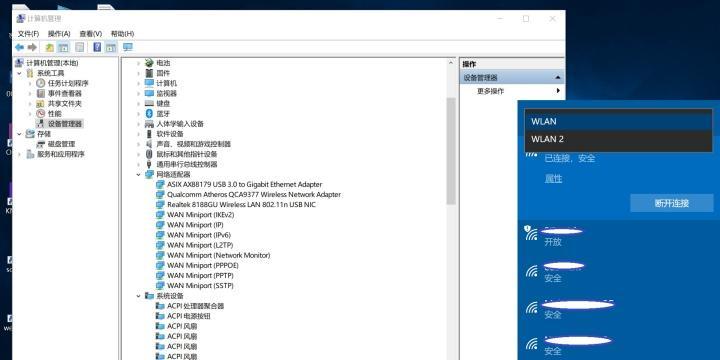Viewport: 720px width, 360px height.
Task: Choose WLAN 2 from the dropdown list
Action: pyautogui.click(x=618, y=139)
